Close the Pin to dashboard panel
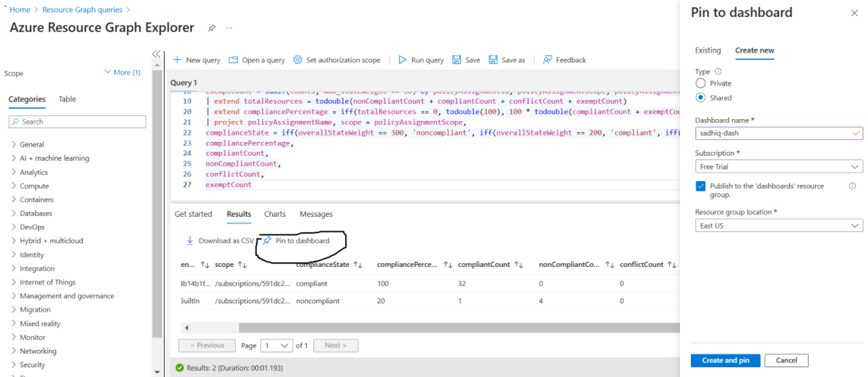 pyautogui.click(x=854, y=13)
